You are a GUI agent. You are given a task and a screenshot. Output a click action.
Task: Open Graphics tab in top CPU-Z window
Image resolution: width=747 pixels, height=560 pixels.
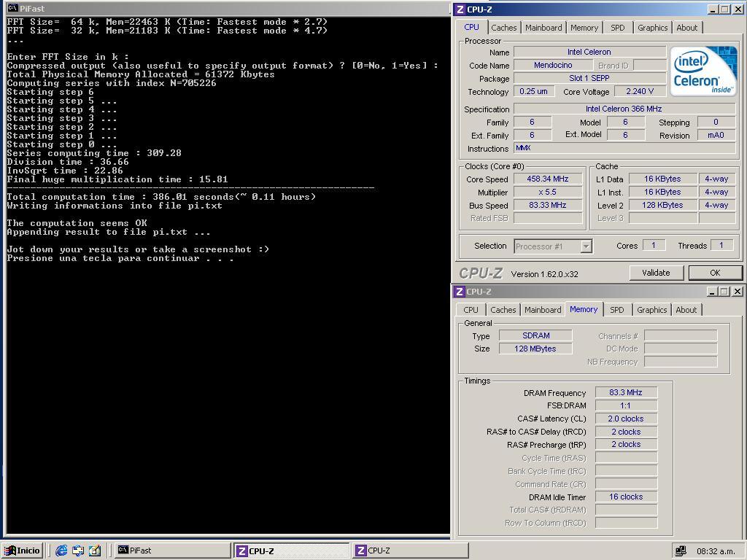(x=653, y=28)
